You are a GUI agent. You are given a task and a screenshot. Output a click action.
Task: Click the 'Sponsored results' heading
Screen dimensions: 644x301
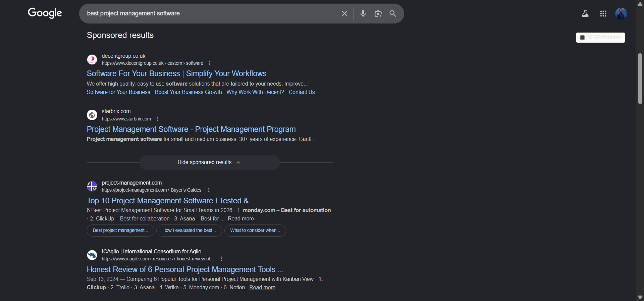[x=120, y=35]
